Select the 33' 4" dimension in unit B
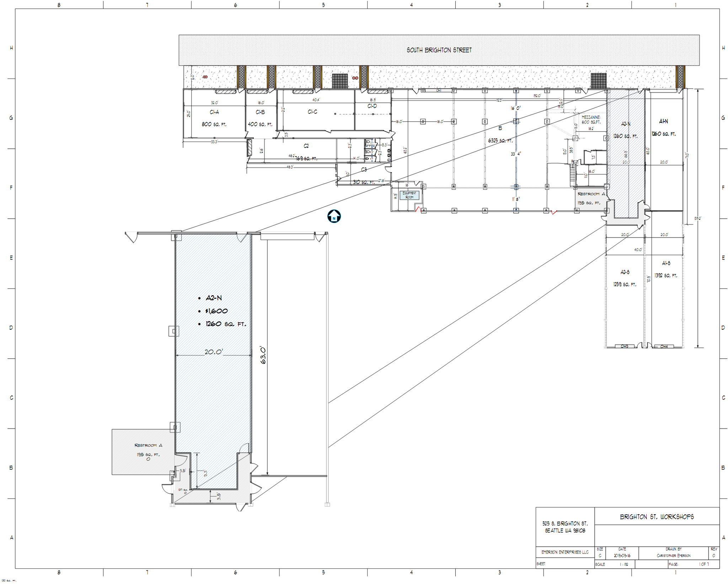Image resolution: width=728 pixels, height=584 pixels. 516,154
